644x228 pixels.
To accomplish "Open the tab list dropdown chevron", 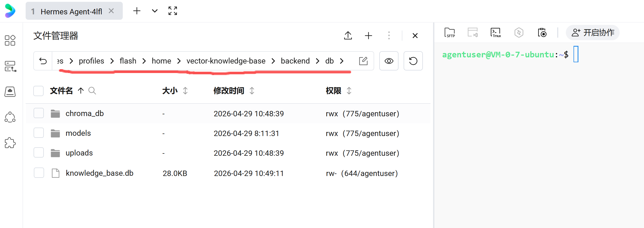I will [x=155, y=11].
